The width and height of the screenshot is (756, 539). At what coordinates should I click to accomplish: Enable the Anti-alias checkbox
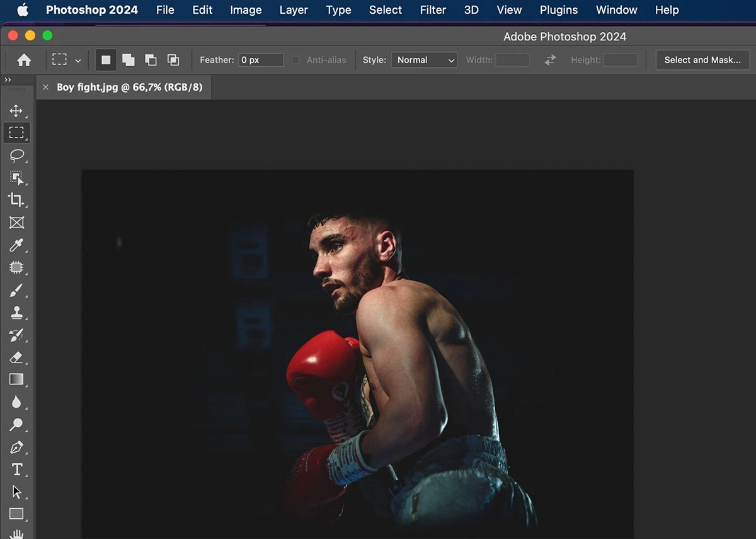pyautogui.click(x=295, y=60)
